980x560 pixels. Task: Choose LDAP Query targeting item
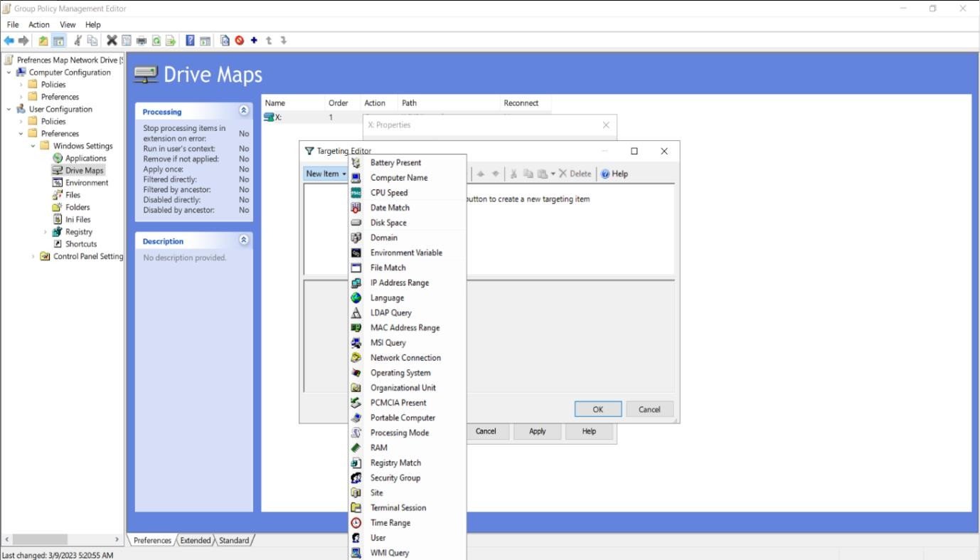(x=408, y=313)
